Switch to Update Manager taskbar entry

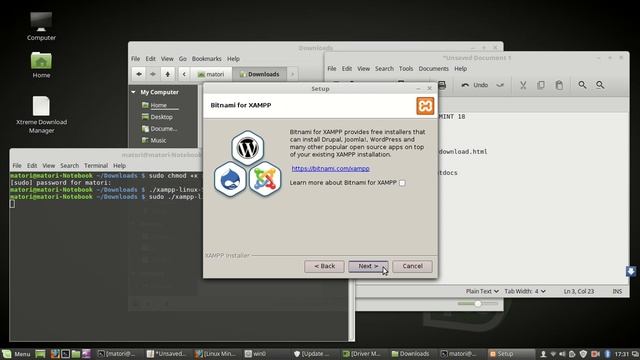tap(311, 354)
